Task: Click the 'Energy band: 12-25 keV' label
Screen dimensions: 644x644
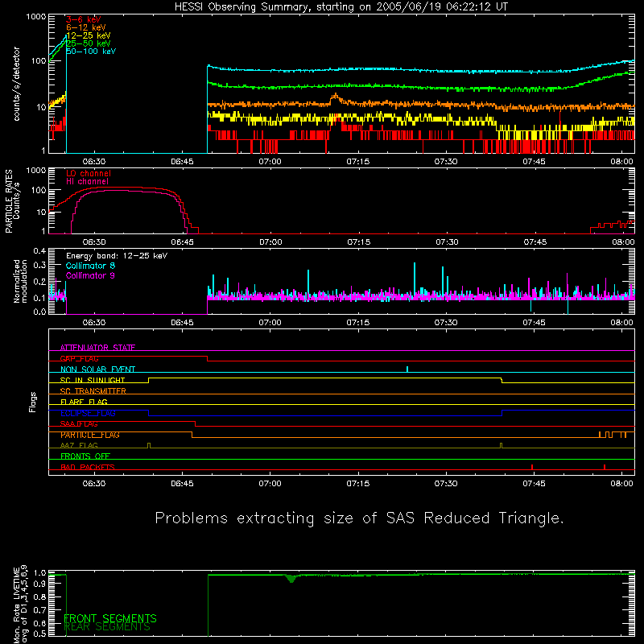Action: 117,256
